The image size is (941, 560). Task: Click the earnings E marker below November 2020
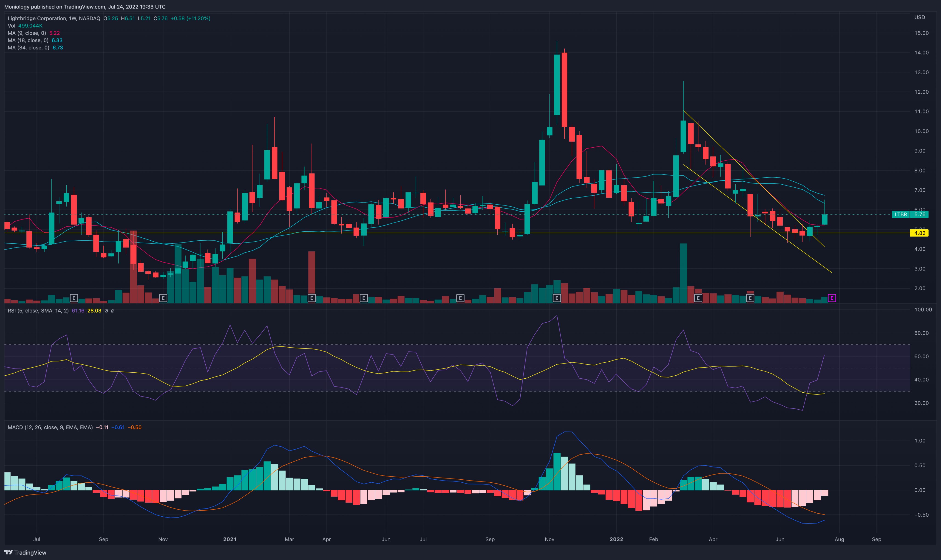point(163,298)
